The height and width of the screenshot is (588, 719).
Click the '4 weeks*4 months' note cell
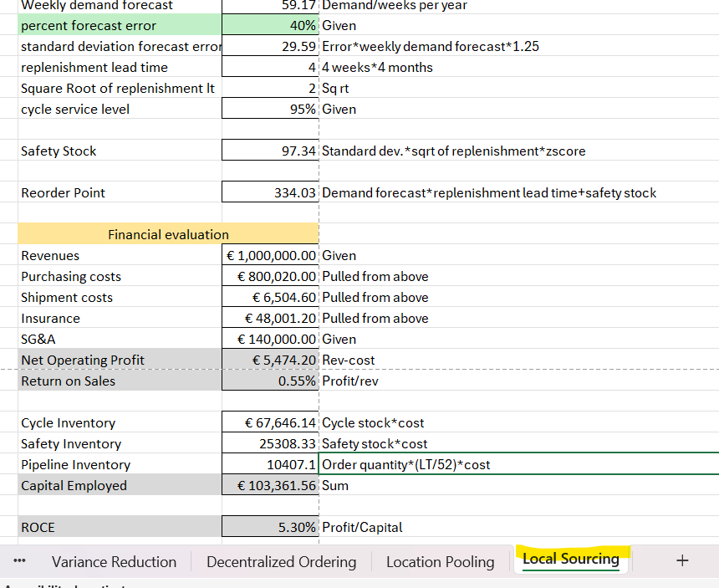[377, 68]
